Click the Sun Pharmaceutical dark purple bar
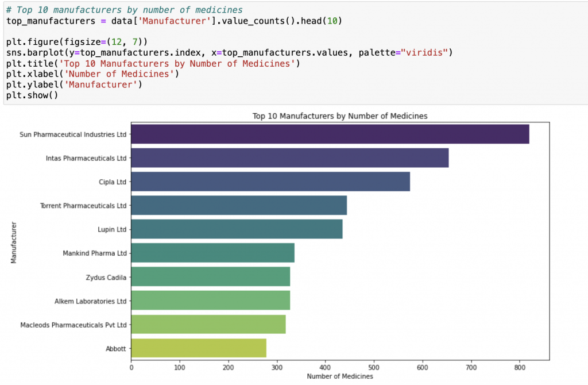The height and width of the screenshot is (385, 588). pos(330,134)
